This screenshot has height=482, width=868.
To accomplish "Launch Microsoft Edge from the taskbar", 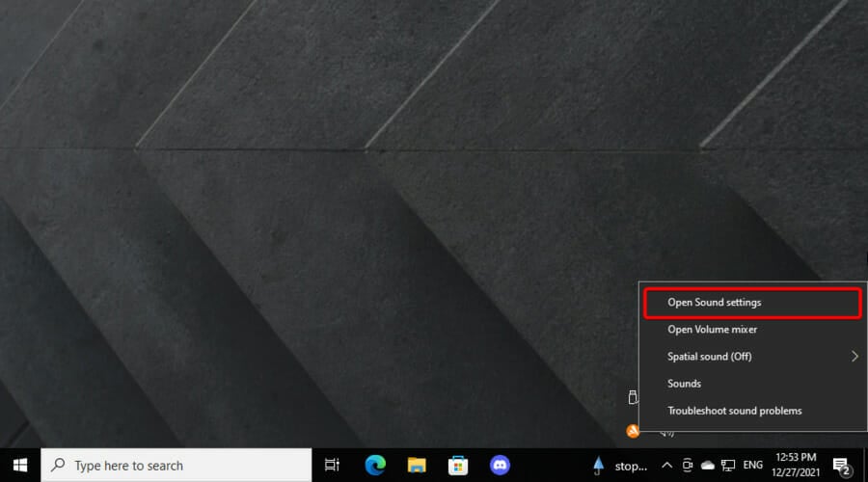I will click(375, 466).
